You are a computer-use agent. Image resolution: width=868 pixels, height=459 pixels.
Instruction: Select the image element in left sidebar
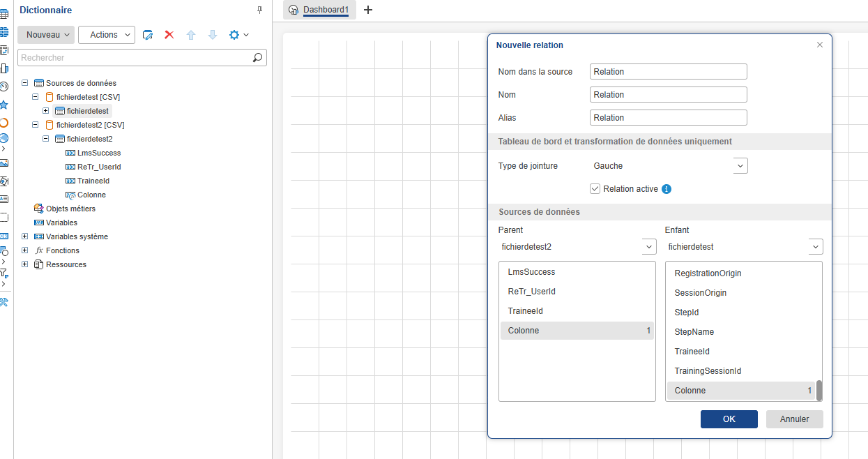click(x=3, y=163)
